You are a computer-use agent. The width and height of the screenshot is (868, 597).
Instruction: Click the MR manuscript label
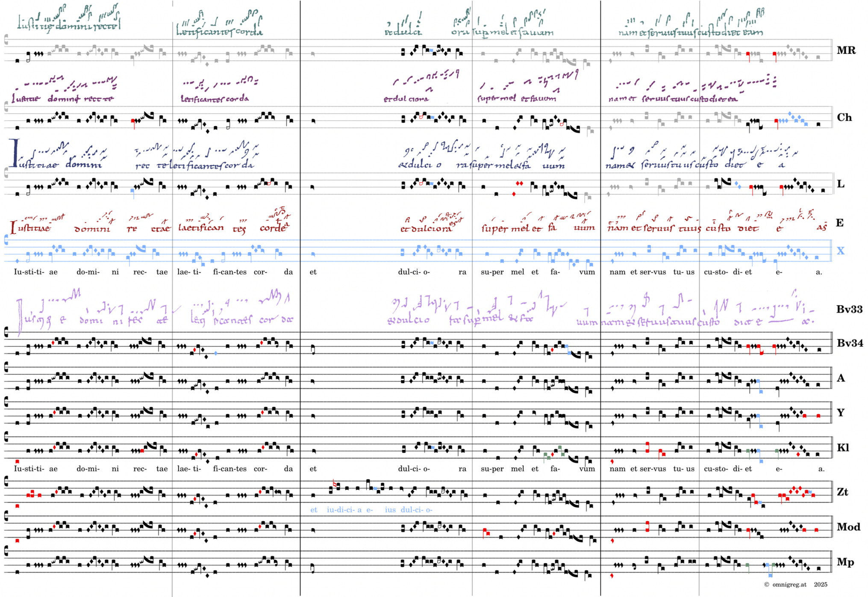(846, 50)
